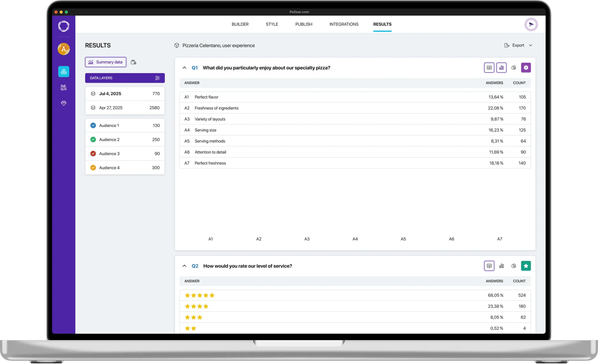Collapse the Q2 question panel
Screen dimensions: 598x364
click(184, 266)
